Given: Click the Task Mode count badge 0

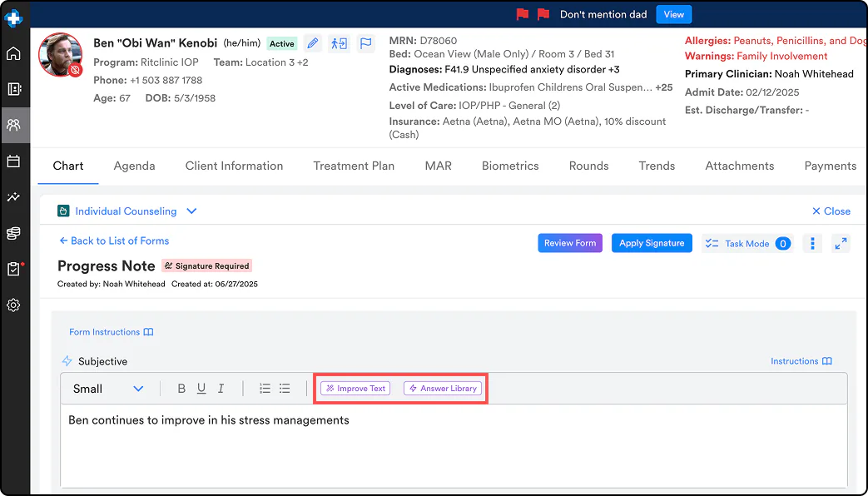Looking at the screenshot, I should click(783, 244).
